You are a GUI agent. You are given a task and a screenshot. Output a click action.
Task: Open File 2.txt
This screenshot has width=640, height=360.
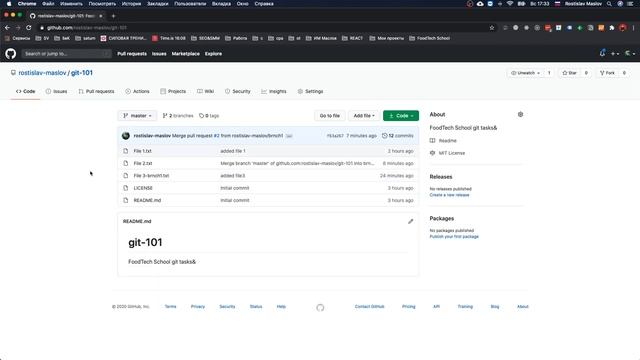point(143,163)
